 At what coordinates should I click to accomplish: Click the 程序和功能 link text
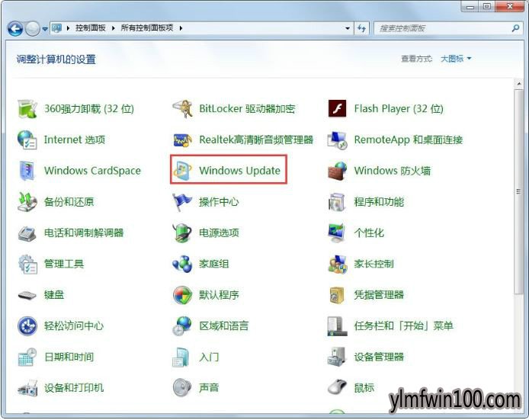[379, 202]
